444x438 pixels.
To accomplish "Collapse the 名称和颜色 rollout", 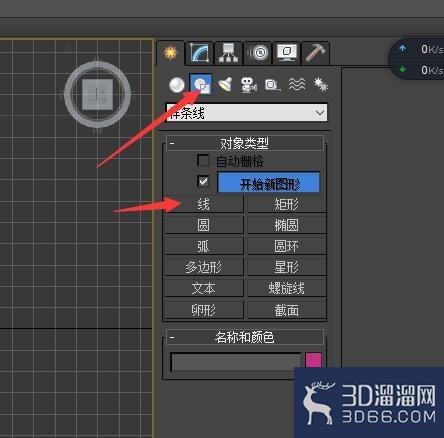I will pos(245,337).
